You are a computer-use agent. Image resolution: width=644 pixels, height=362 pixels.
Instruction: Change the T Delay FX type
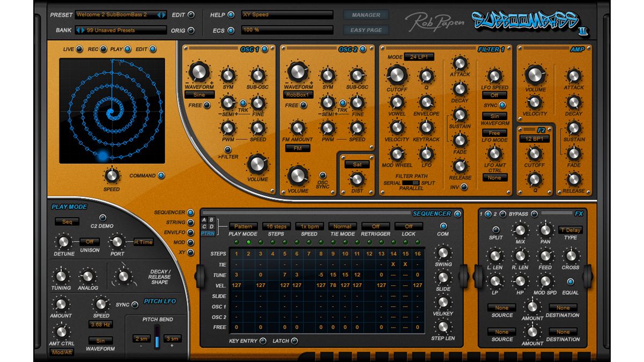(x=570, y=228)
